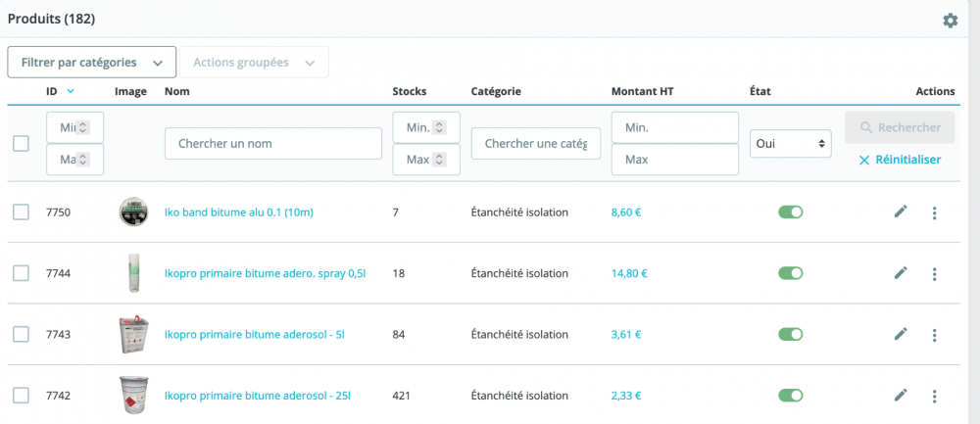
Task: Click the Chercher un nom search field
Action: (x=272, y=143)
